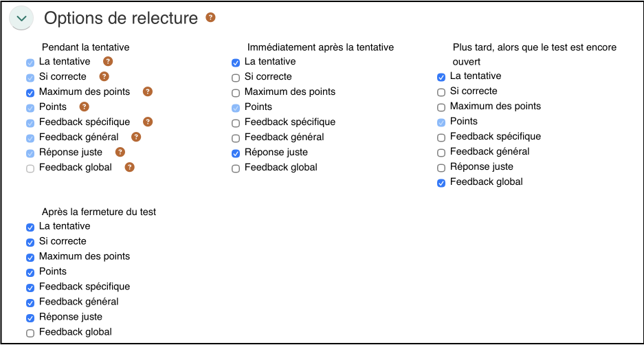This screenshot has width=644, height=345.
Task: Uncheck La tentative under Après la fermeture
Action: (30, 227)
